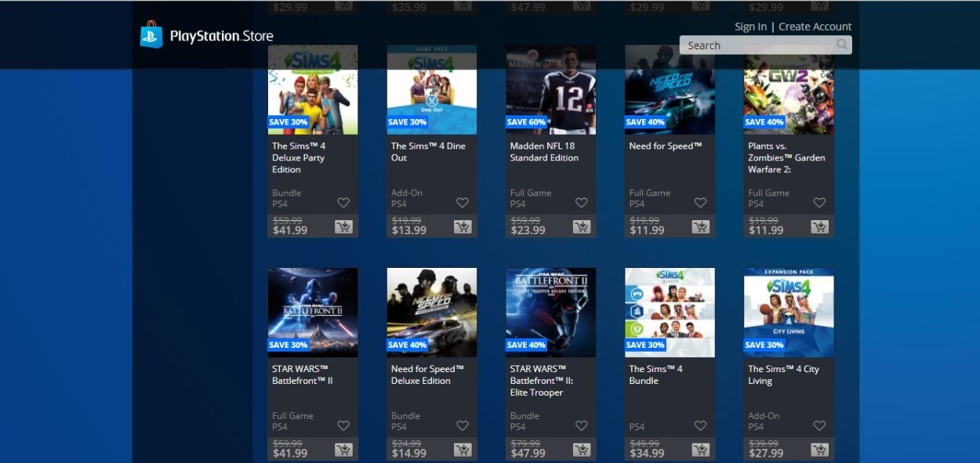The height and width of the screenshot is (463, 980).
Task: Add The Sims 4 Deluxe Party Edition to cart
Action: [x=343, y=227]
